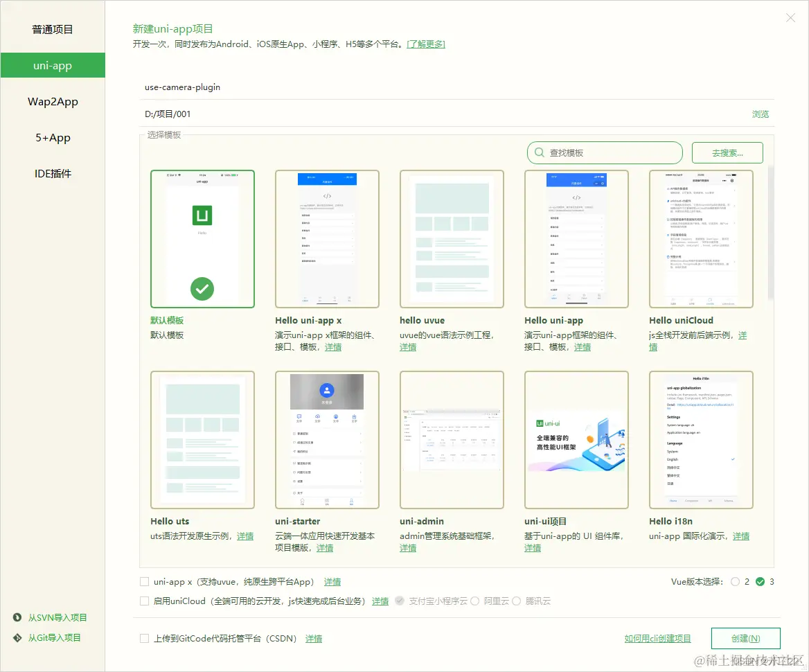Open the IDE插件 tab
Image resolution: width=809 pixels, height=672 pixels.
[52, 173]
